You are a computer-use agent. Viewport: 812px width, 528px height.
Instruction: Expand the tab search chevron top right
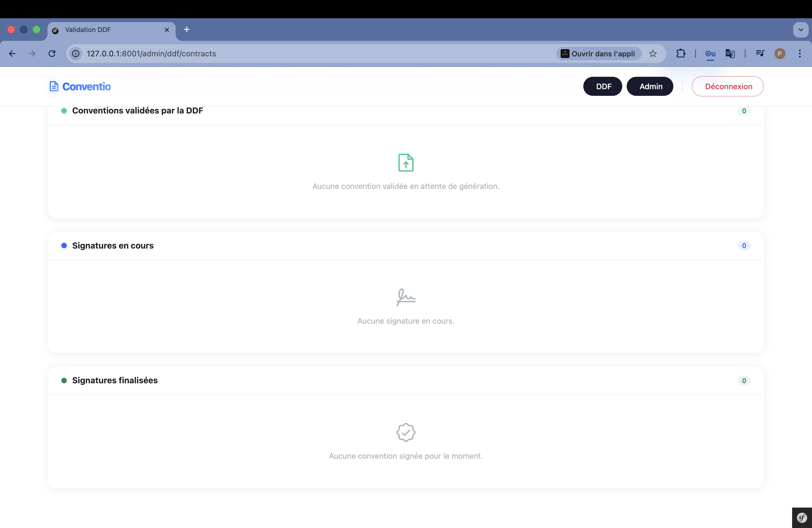[800, 30]
